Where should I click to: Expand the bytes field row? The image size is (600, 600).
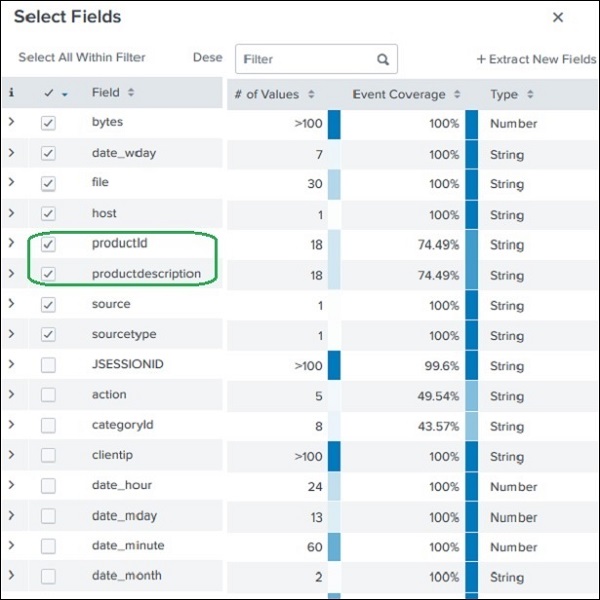[12, 123]
